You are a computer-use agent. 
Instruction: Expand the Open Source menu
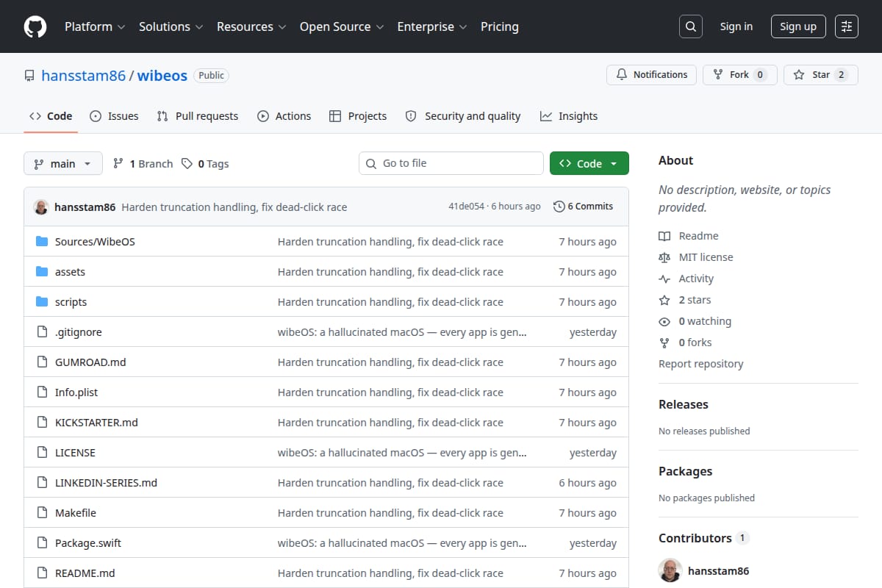(342, 26)
